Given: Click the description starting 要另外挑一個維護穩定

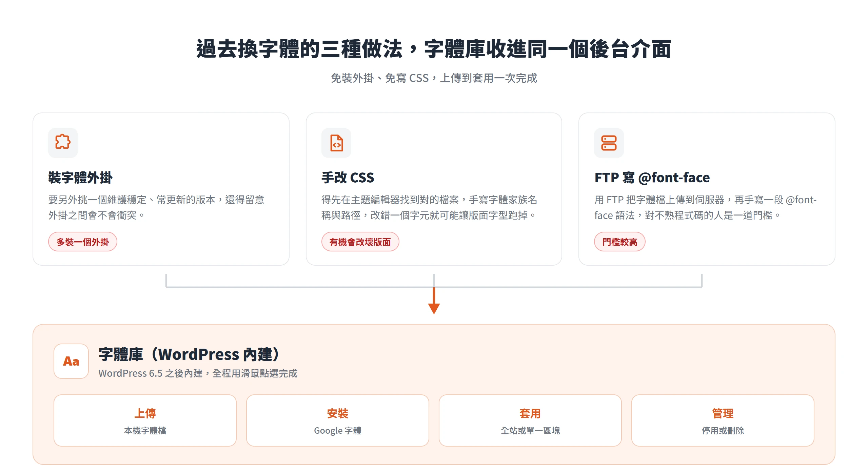Looking at the screenshot, I should click(x=156, y=207).
